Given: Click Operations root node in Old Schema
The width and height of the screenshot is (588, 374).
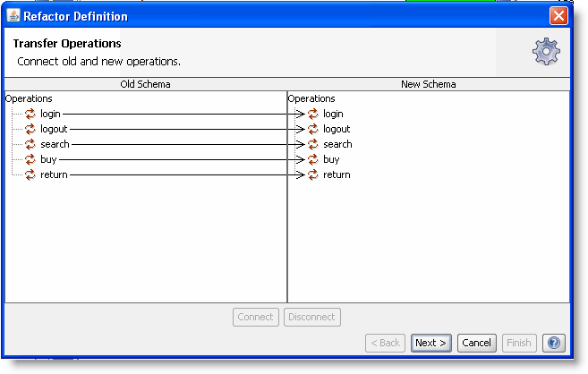Looking at the screenshot, I should pyautogui.click(x=29, y=98).
